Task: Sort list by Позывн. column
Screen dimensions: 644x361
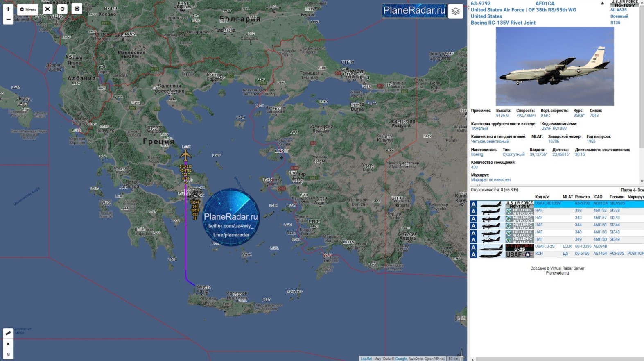Action: (617, 197)
